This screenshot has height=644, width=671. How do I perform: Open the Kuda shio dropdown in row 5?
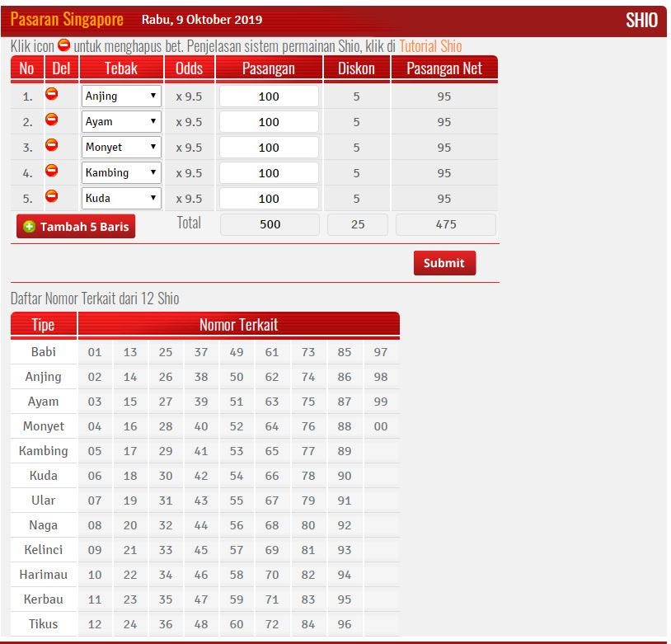(121, 198)
